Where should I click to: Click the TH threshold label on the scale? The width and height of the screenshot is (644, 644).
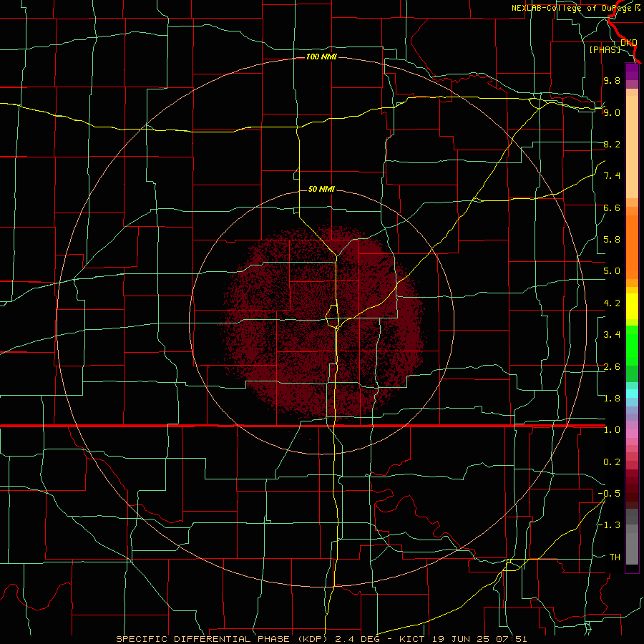coord(615,557)
